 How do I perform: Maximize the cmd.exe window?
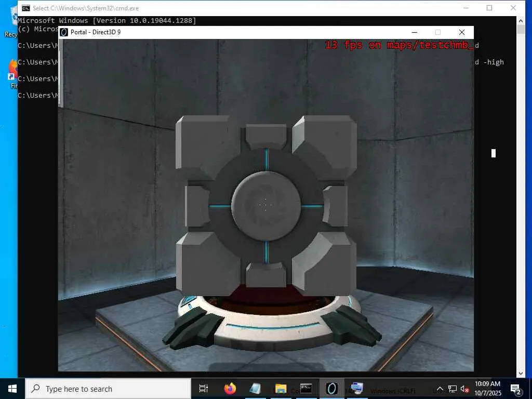489,8
